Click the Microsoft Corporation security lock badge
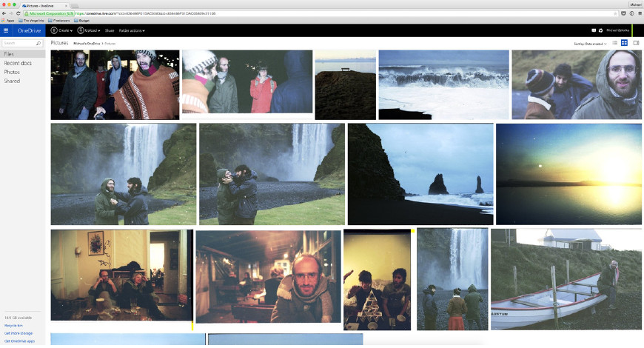Screen dimensions: 644x348 [x=48, y=13]
